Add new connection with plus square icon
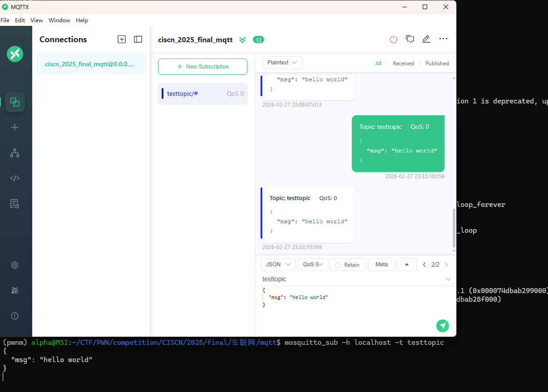The image size is (548, 392). point(122,39)
